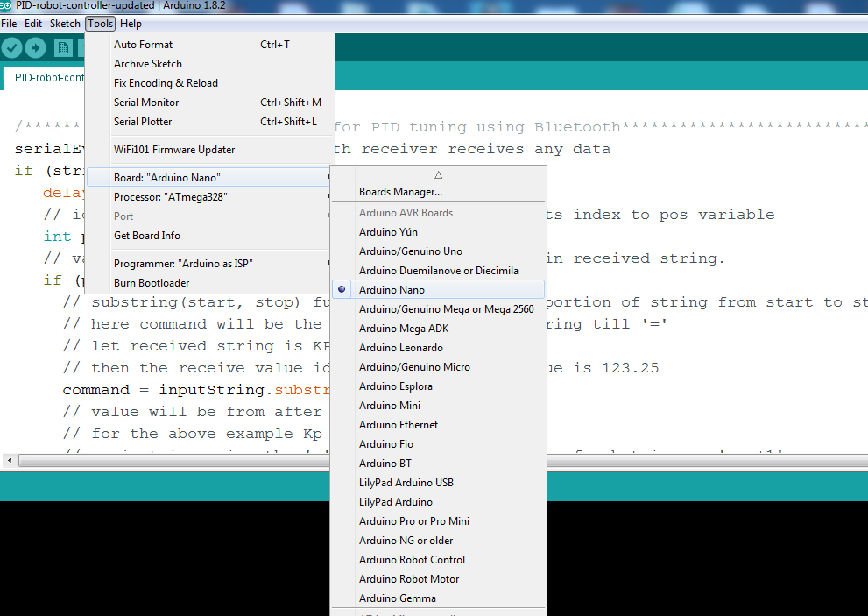Select LilyPad Arduino USB board
868x616 pixels.
click(x=439, y=483)
